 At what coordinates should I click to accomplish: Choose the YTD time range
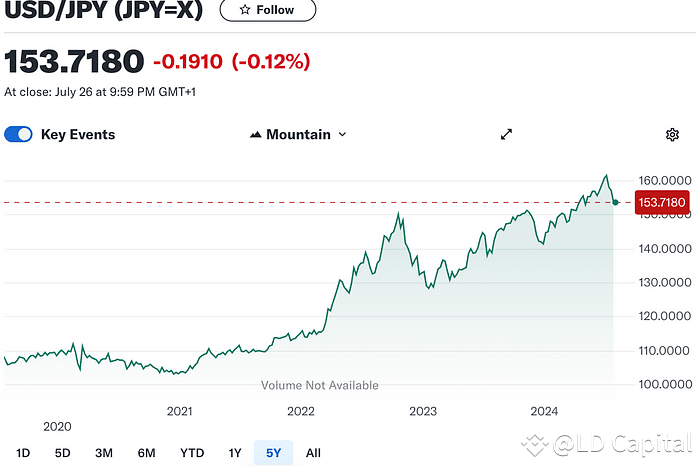click(191, 453)
